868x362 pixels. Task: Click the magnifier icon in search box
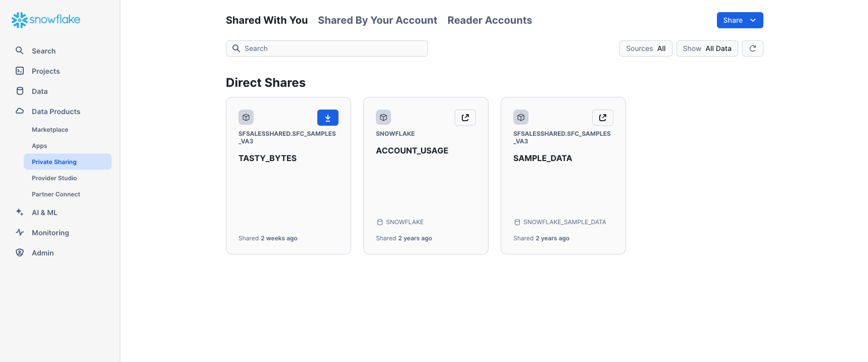[236, 48]
